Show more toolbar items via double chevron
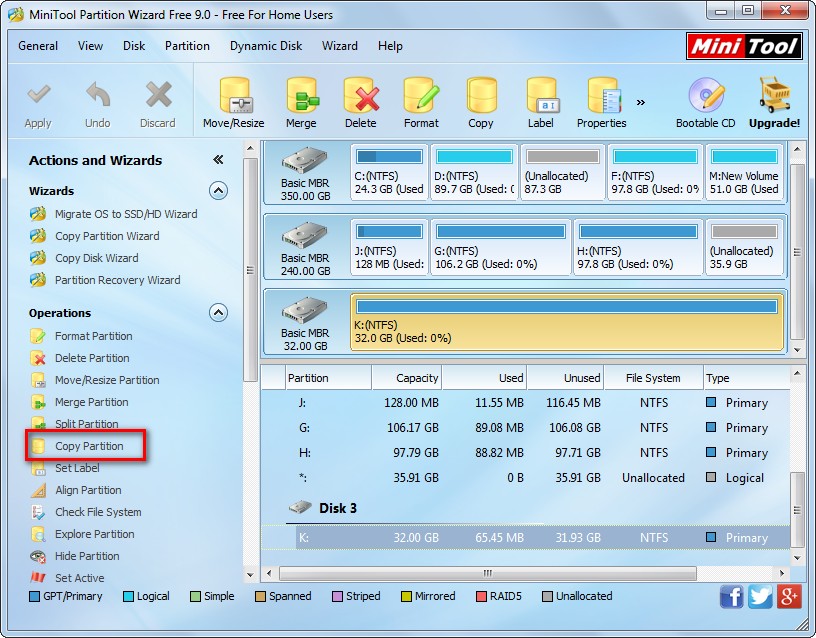 click(x=641, y=103)
